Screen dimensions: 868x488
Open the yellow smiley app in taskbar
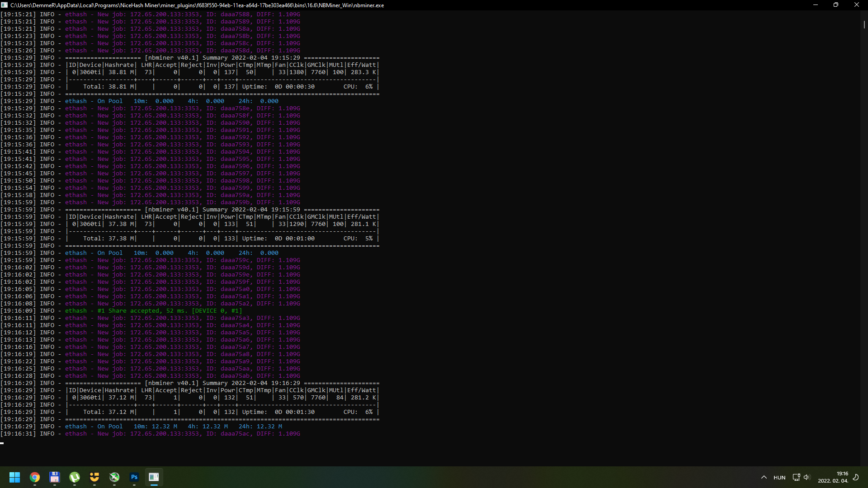point(94,477)
